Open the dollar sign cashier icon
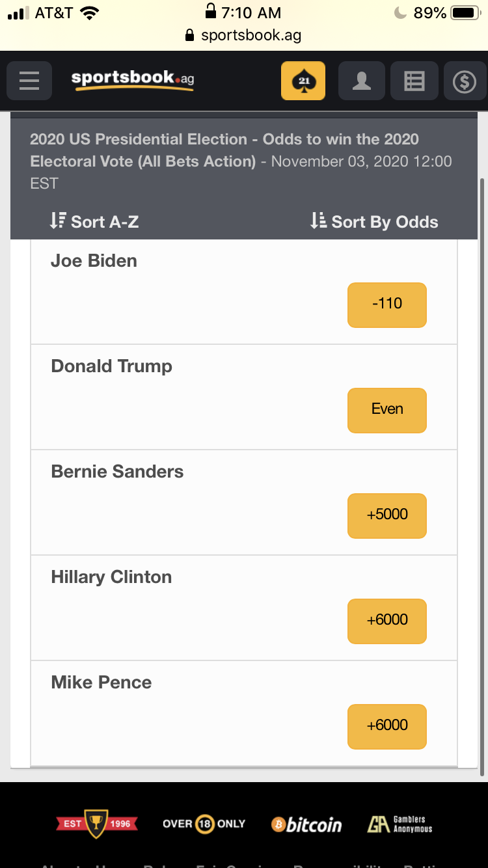Viewport: 488px width, 868px height. coord(465,81)
